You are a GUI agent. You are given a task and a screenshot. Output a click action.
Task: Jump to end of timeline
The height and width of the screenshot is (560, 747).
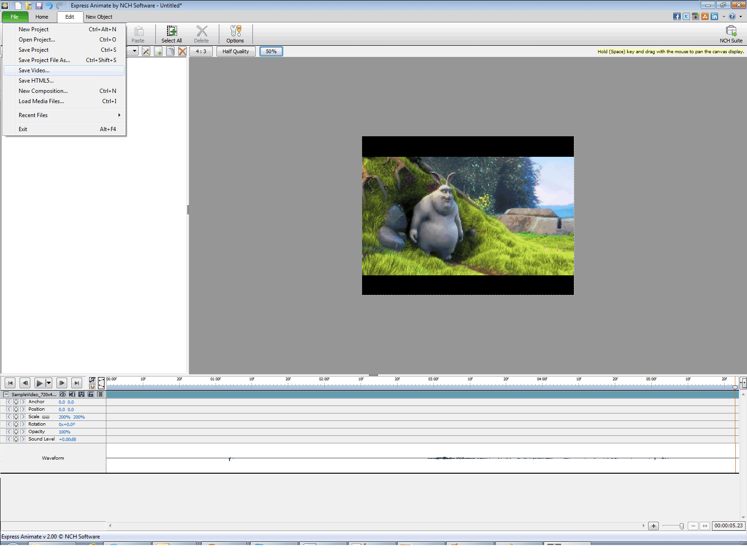coord(77,383)
